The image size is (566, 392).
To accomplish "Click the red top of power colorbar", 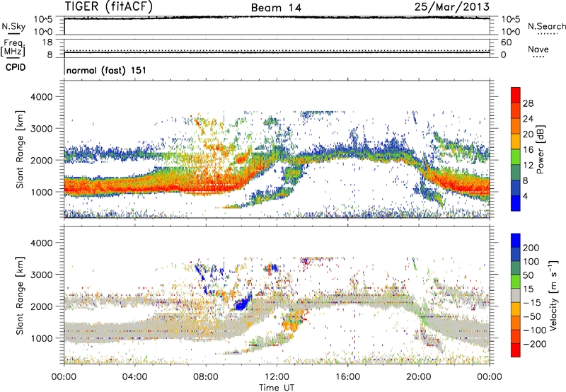I will click(516, 95).
